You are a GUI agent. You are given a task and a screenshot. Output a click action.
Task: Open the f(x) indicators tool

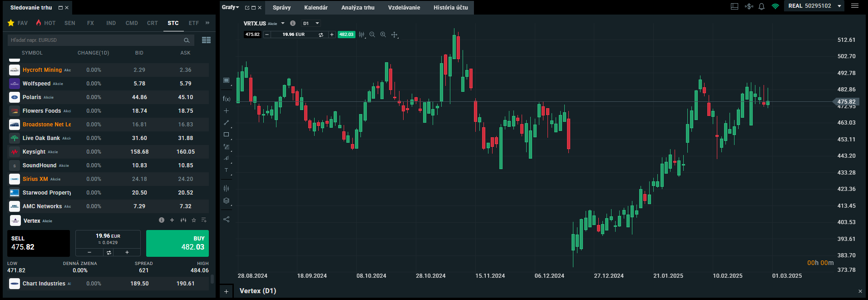226,99
